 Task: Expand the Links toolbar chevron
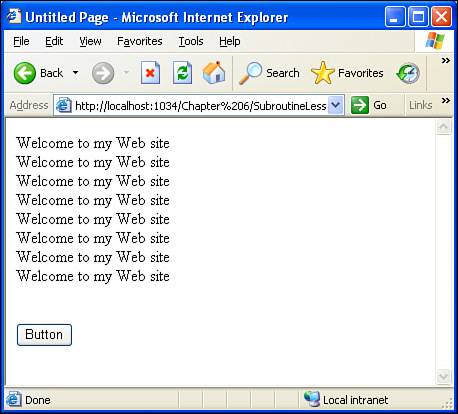coord(446,100)
